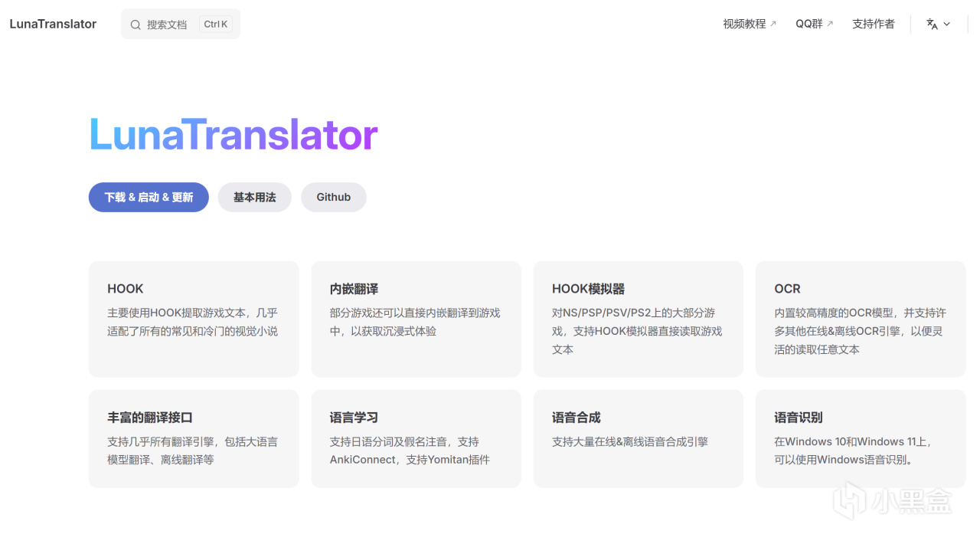The width and height of the screenshot is (980, 534).
Task: Click the external arrow beside 视频教程
Action: [x=773, y=24]
